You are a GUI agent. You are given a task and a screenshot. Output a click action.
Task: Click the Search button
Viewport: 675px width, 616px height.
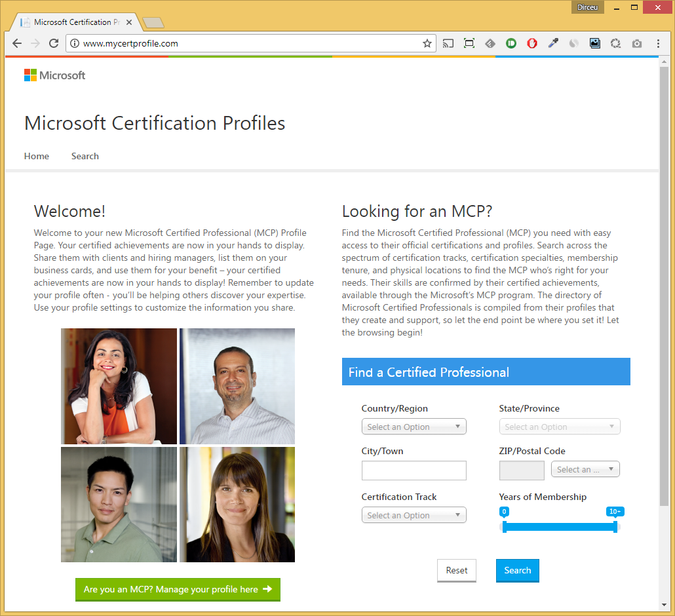pyautogui.click(x=517, y=570)
